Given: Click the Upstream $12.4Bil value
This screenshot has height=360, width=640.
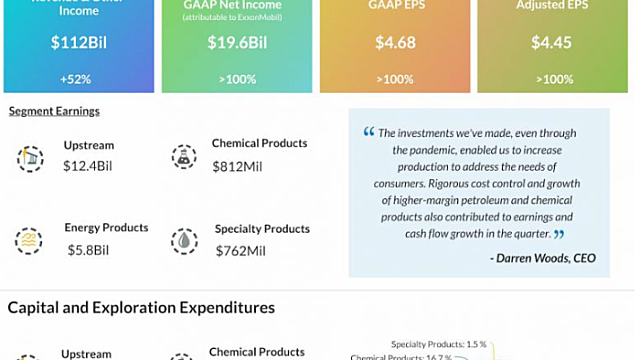Looking at the screenshot, I should pyautogui.click(x=88, y=166).
